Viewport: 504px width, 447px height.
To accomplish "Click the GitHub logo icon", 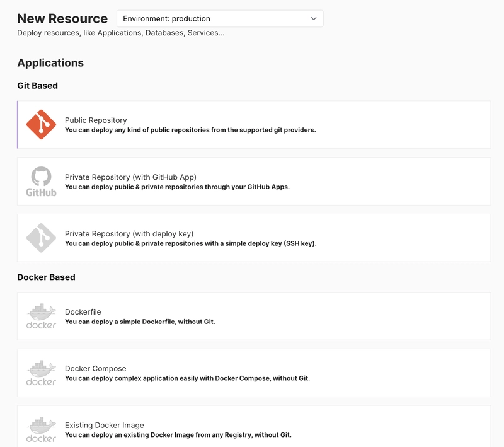I will pos(41,182).
